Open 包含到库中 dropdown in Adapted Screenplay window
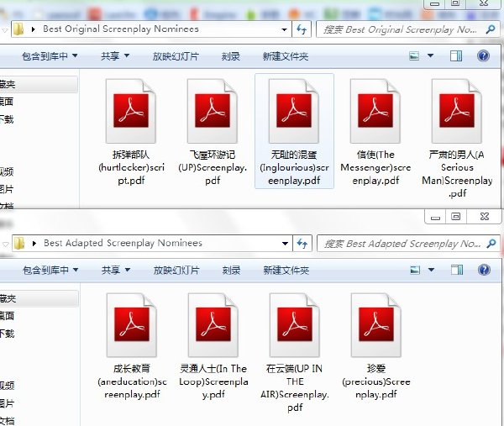 [50, 270]
